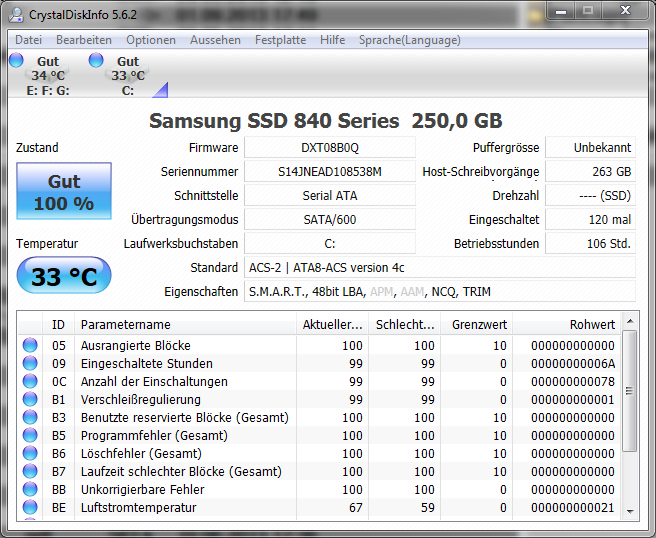The width and height of the screenshot is (656, 538).
Task: Click the drive title Samsung SSD 840 Series
Action: pos(274,121)
